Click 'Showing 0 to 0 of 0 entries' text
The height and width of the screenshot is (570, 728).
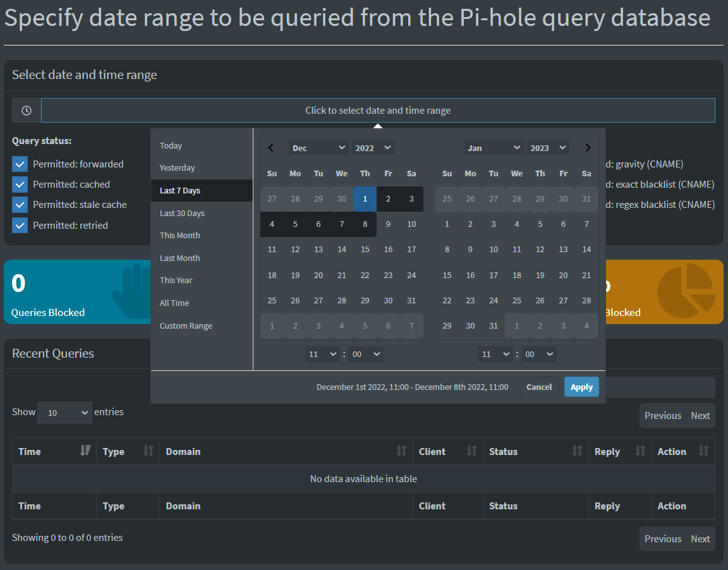pyautogui.click(x=68, y=538)
